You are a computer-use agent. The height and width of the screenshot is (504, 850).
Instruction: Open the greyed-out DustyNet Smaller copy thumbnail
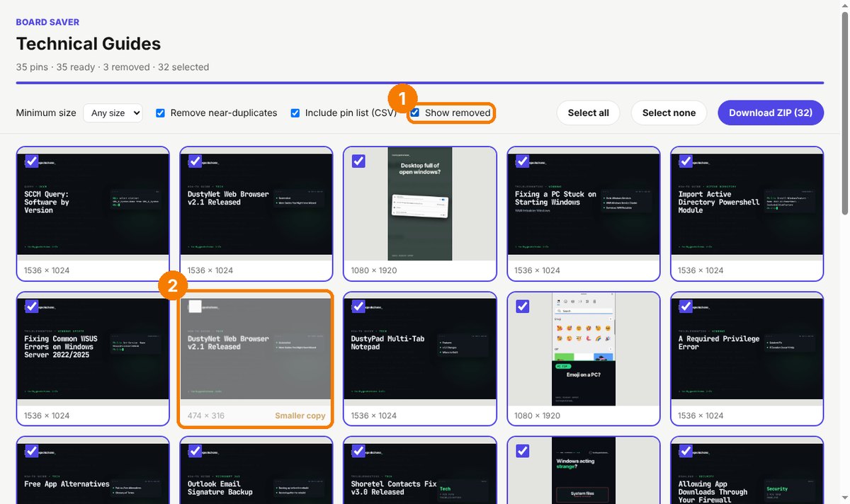[256, 349]
